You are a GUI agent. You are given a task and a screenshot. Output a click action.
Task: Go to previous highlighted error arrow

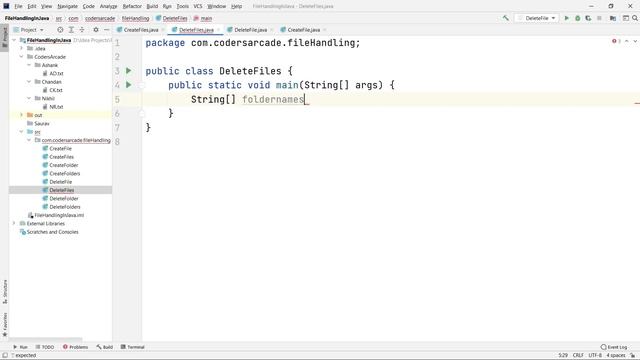(x=627, y=41)
